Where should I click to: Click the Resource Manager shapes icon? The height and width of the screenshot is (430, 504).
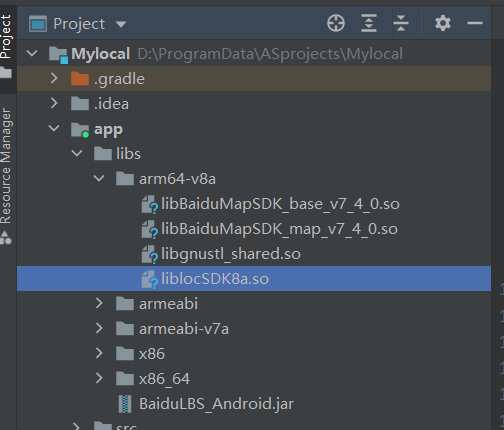(x=6, y=238)
